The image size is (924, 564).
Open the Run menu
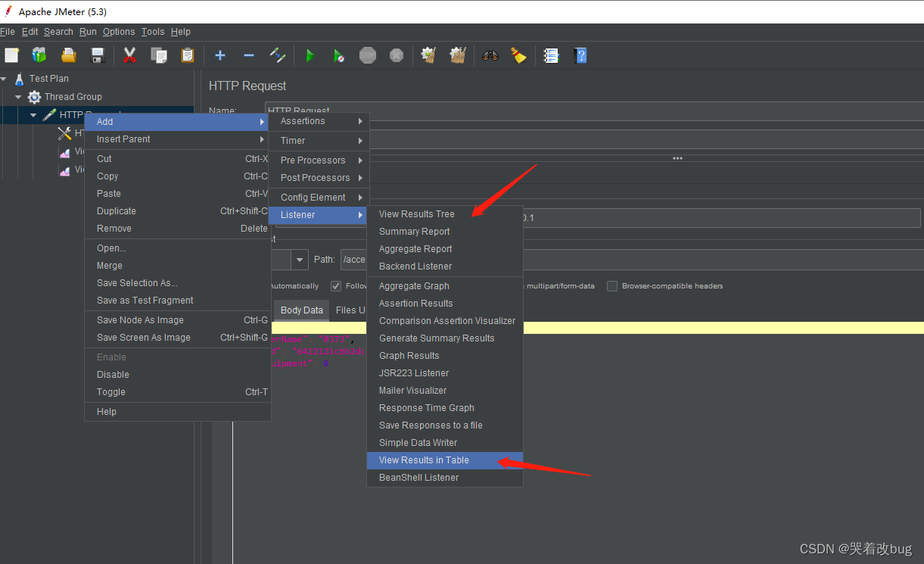pyautogui.click(x=88, y=32)
